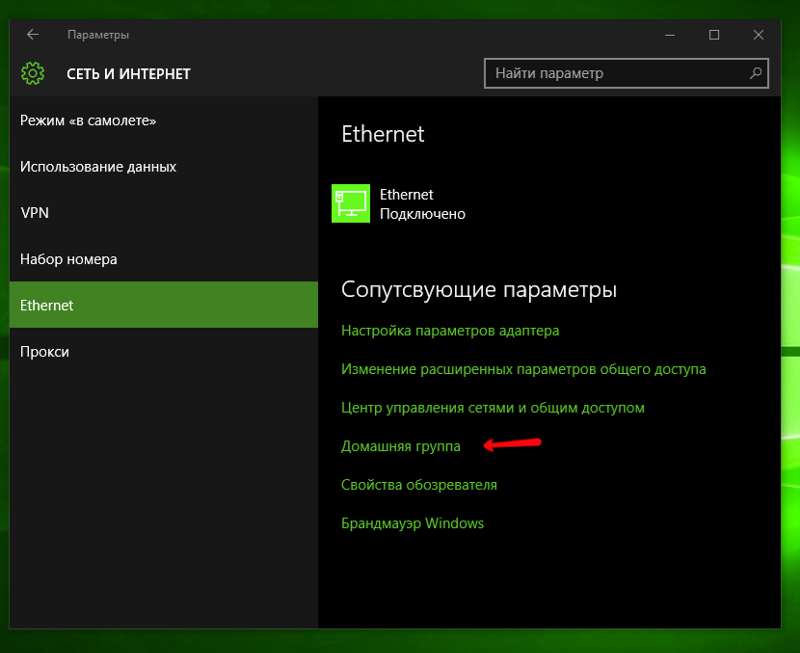Select the green Ethernet connection icon

tap(351, 203)
